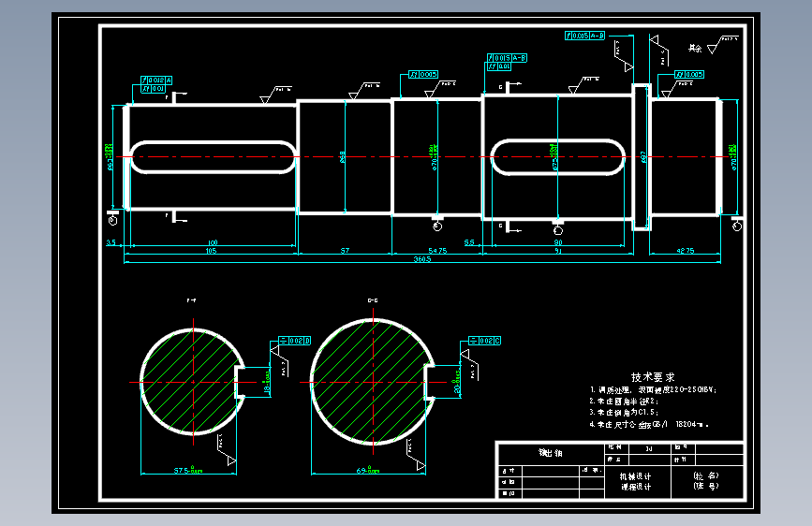Select the 3.5 chamfer offset dimension
This screenshot has height=526, width=812.
(111, 242)
